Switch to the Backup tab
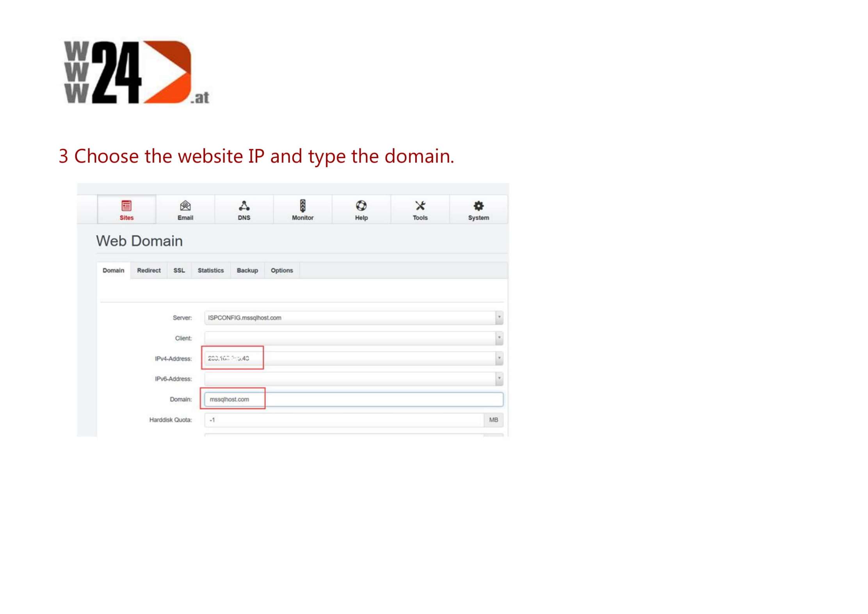The width and height of the screenshot is (868, 614). [x=247, y=271]
